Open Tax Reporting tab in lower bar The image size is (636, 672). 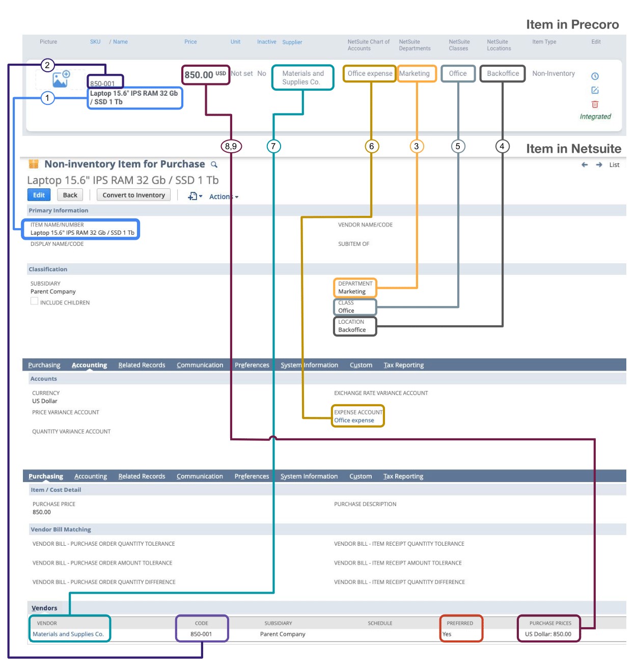(403, 477)
